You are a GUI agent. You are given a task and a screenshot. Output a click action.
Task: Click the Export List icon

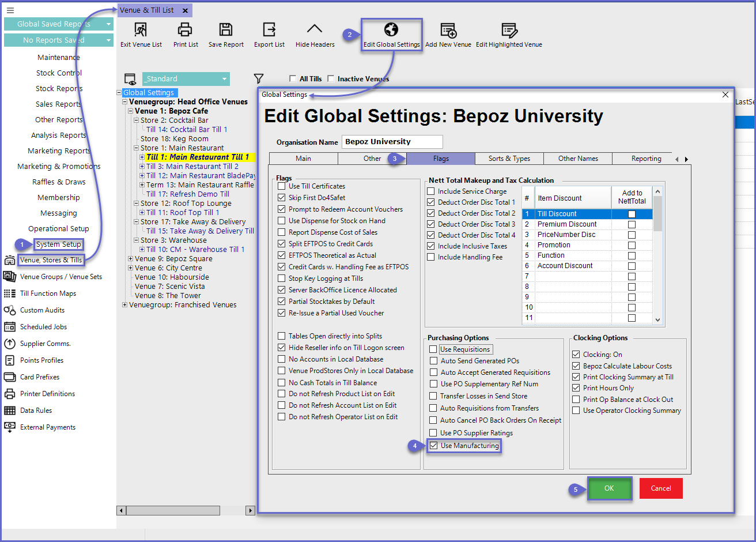(x=269, y=30)
